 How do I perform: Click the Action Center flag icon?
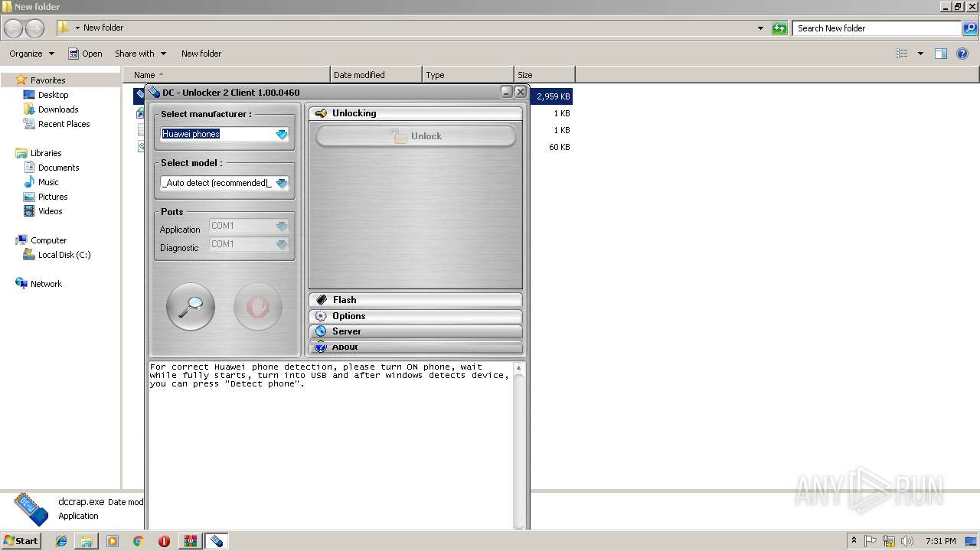(x=871, y=541)
